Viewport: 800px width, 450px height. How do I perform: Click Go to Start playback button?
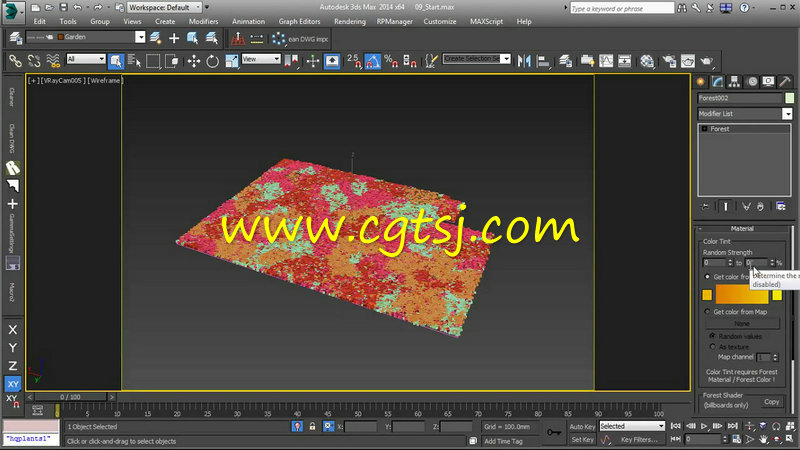point(676,426)
